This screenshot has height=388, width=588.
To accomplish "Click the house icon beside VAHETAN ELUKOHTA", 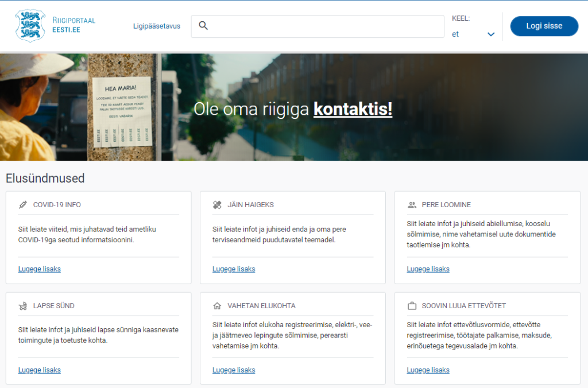I will click(217, 306).
